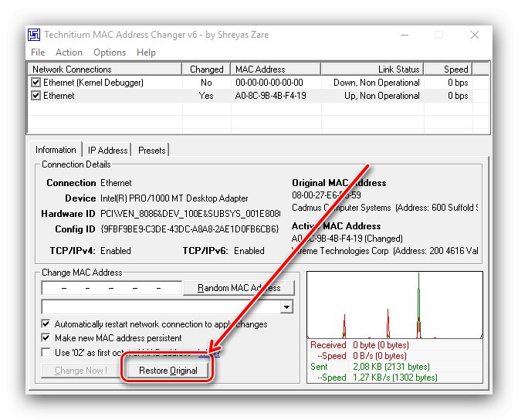Viewport: 518px width, 420px height.
Task: Click the Technitium app icon in title bar
Action: point(34,35)
